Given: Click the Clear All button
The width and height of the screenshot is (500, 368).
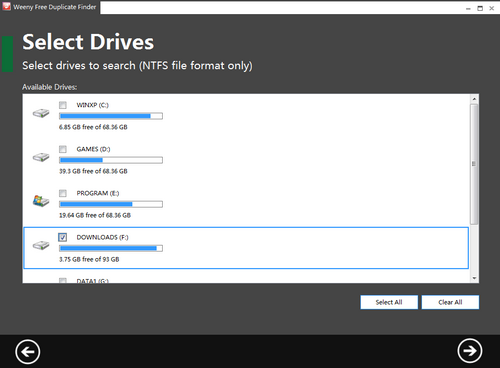Looking at the screenshot, I should [450, 302].
